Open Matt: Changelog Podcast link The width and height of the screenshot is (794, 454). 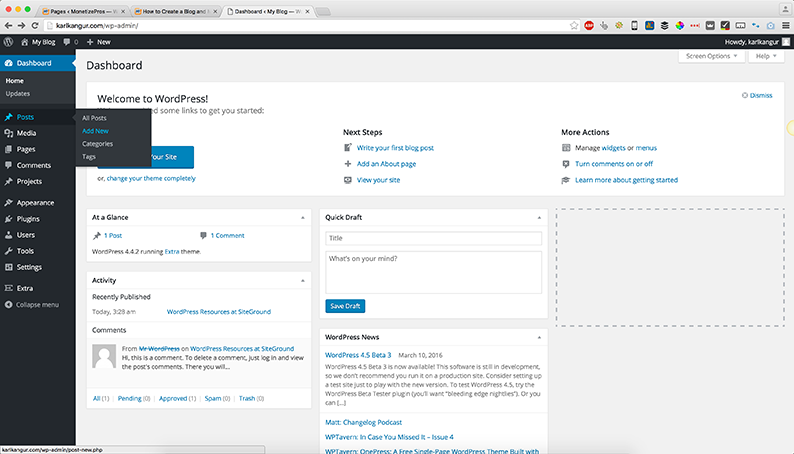tap(363, 422)
